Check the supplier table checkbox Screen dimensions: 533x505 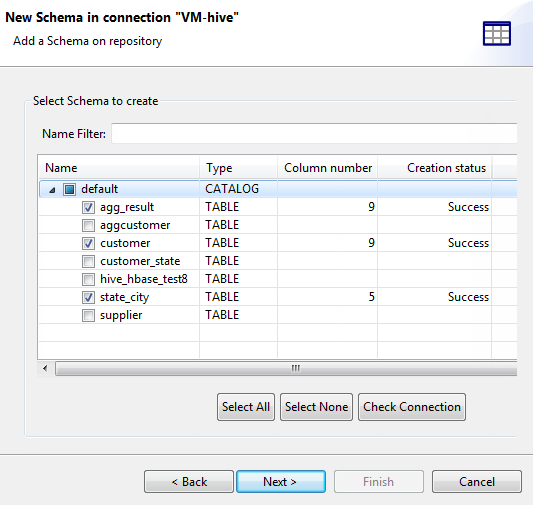(x=88, y=315)
